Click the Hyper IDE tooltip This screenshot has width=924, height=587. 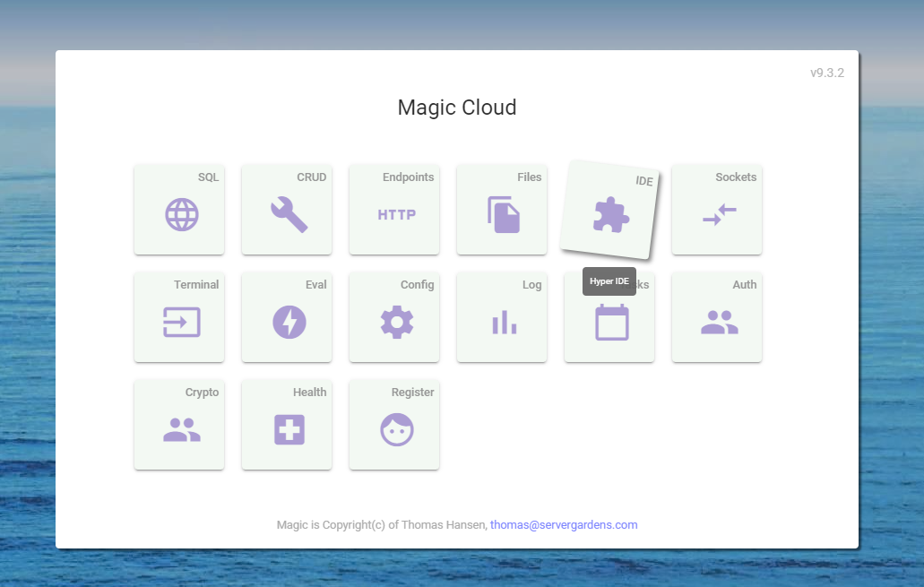[609, 281]
